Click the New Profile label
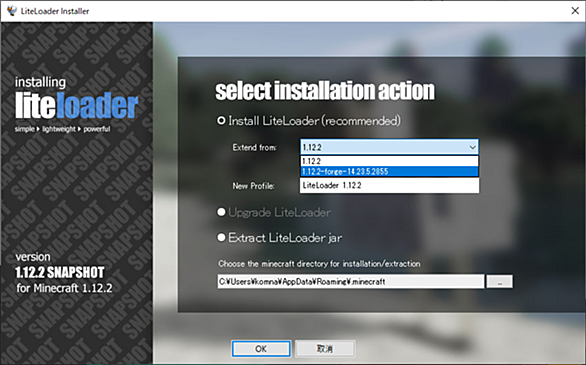This screenshot has height=365, width=586. coord(253,186)
